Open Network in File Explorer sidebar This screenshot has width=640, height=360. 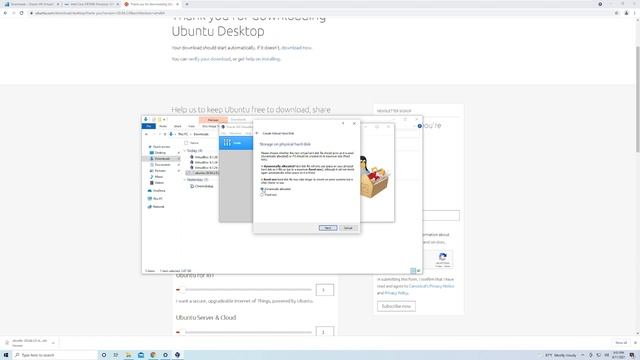(156, 207)
